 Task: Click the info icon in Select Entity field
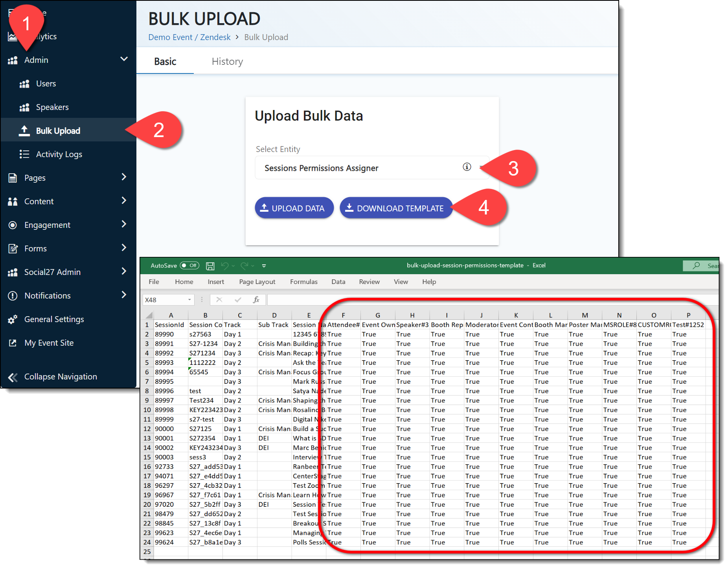[x=467, y=167]
